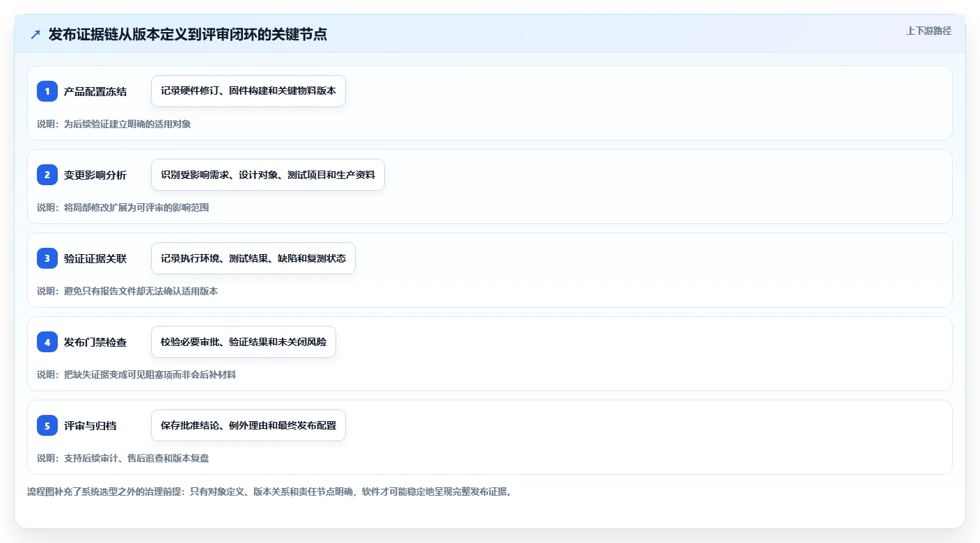
Task: Click the 评审与归档 step title
Action: click(90, 425)
